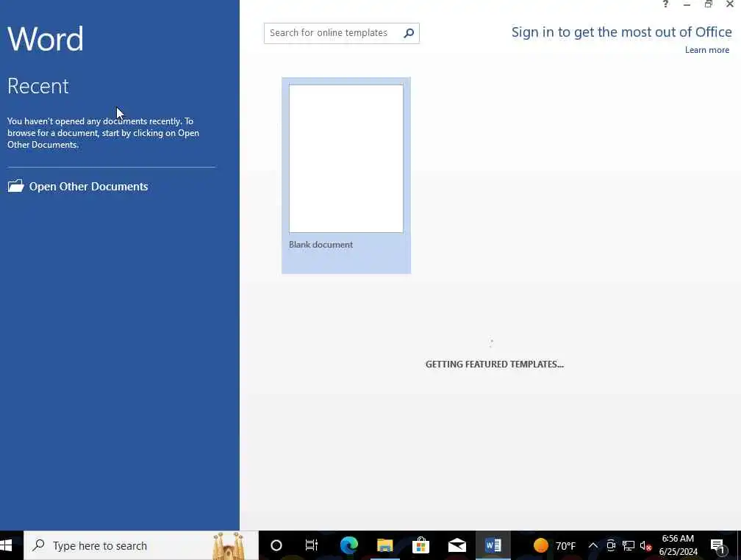This screenshot has height=560, width=741.
Task: Click the folder icon beside Open Other Documents
Action: tap(15, 186)
